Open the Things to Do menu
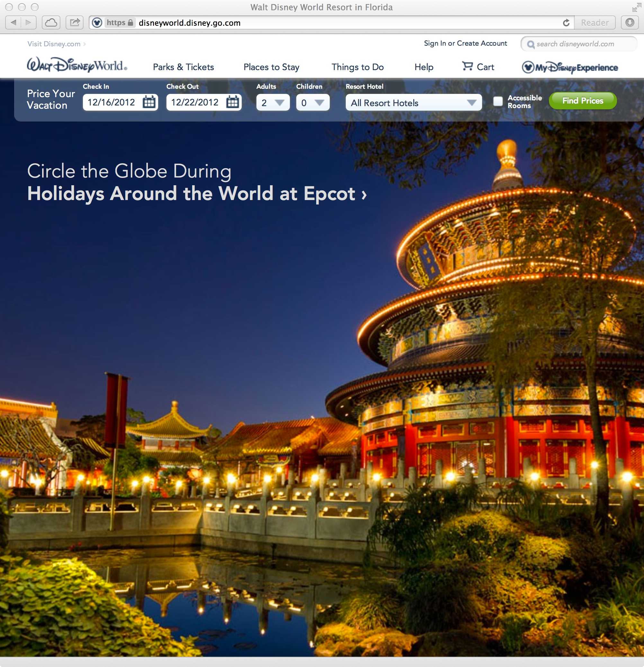The width and height of the screenshot is (644, 667). tap(358, 68)
